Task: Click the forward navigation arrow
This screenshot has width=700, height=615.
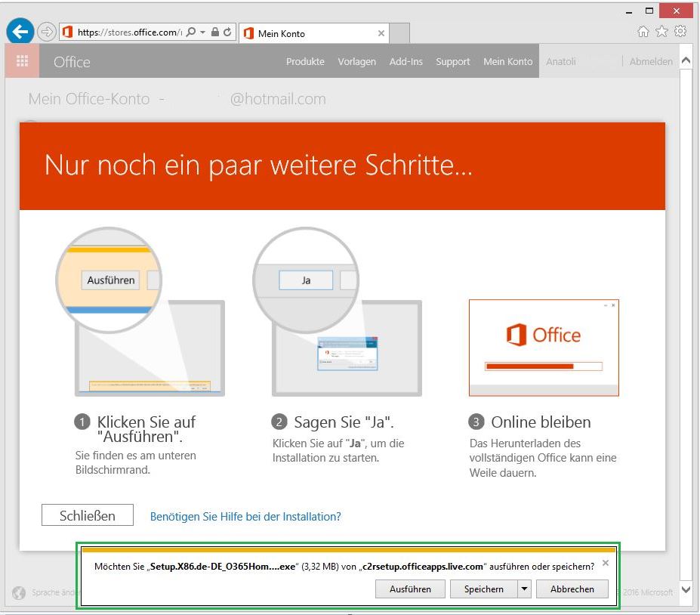Action: [x=46, y=31]
